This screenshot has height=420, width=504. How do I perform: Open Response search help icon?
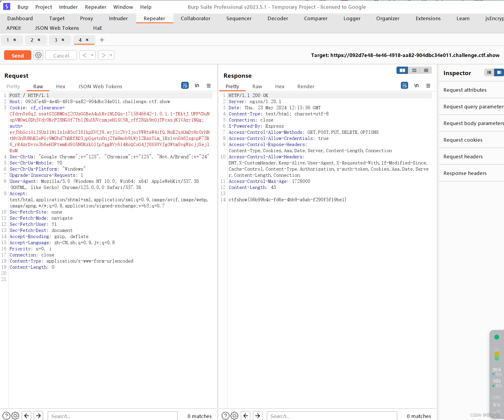point(226,416)
